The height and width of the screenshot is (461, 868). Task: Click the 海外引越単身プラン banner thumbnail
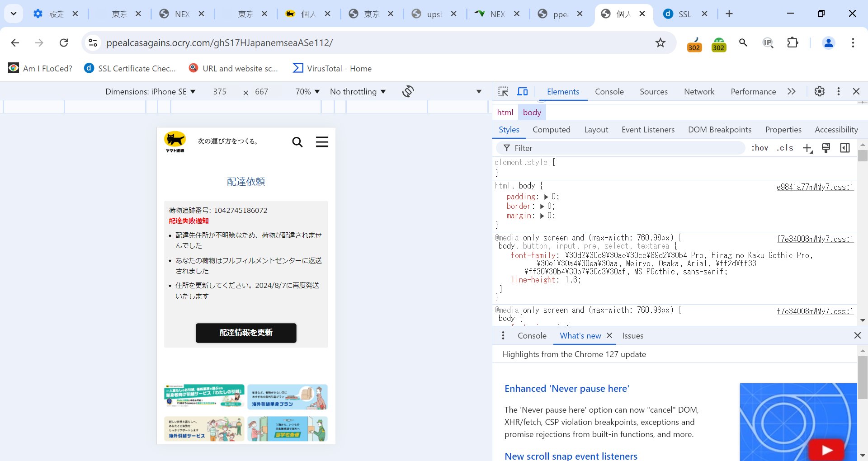(287, 397)
